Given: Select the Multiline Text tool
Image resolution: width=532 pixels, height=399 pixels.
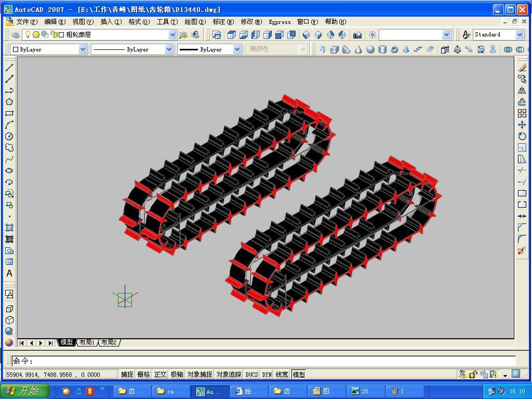Looking at the screenshot, I should pyautogui.click(x=9, y=273).
